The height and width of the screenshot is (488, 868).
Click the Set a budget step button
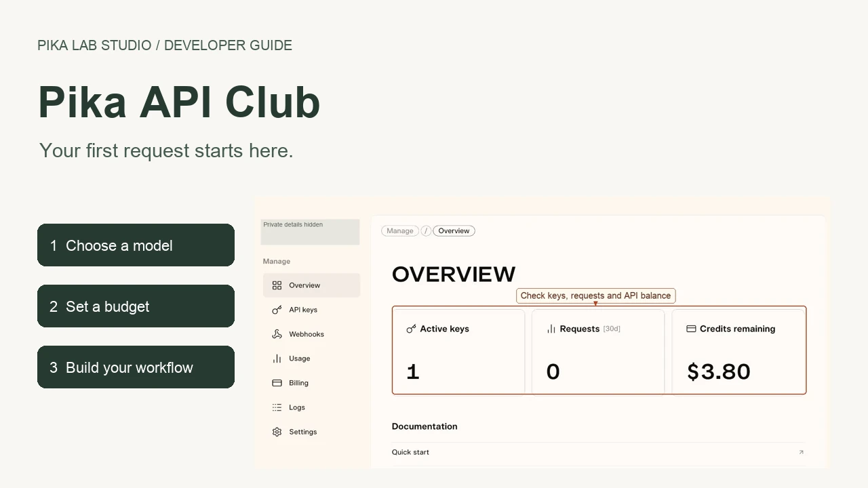tap(136, 306)
